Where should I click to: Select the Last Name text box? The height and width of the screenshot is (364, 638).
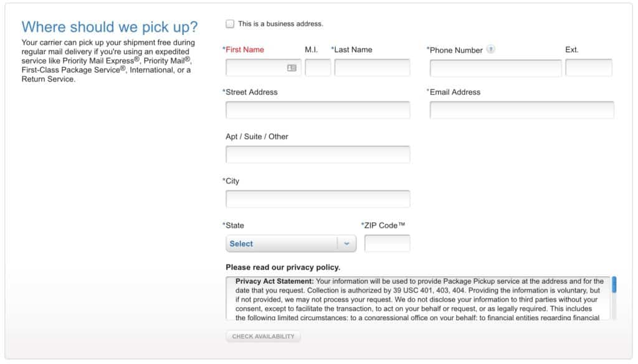[372, 68]
